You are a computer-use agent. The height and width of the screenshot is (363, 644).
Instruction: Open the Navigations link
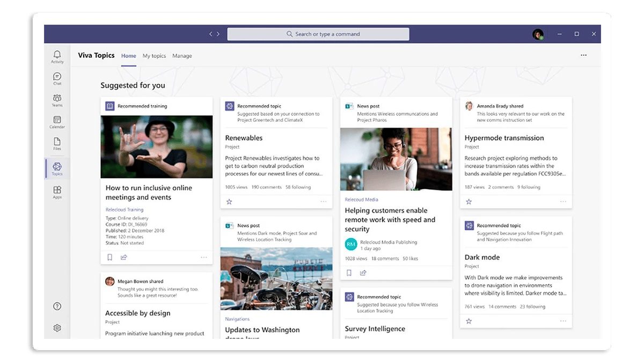pyautogui.click(x=237, y=319)
